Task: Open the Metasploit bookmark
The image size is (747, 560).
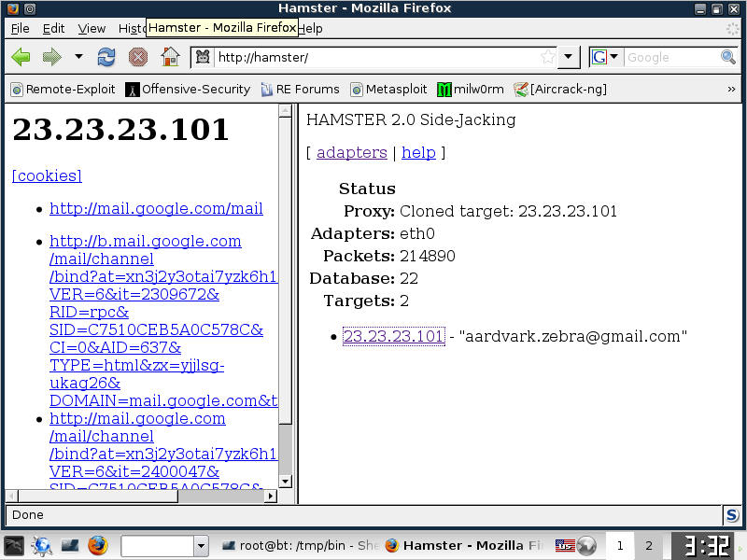Action: coord(388,89)
